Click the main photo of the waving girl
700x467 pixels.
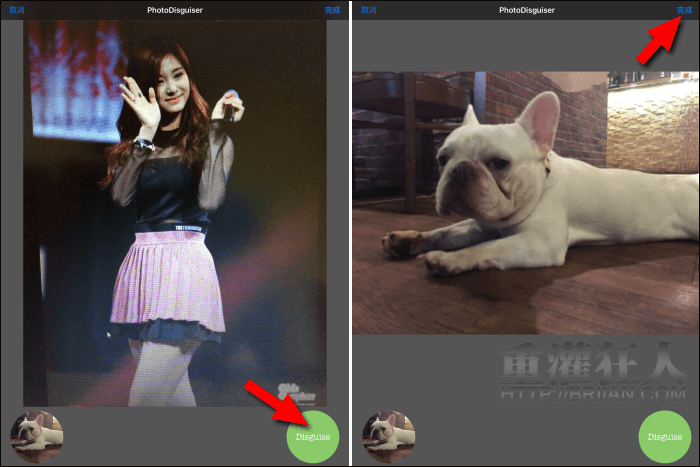[x=175, y=212]
